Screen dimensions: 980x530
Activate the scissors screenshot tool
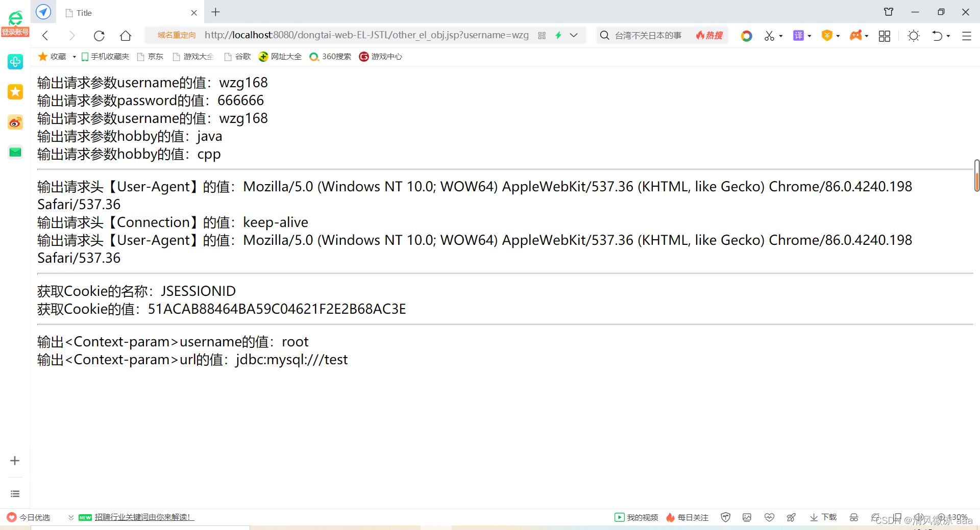point(769,36)
